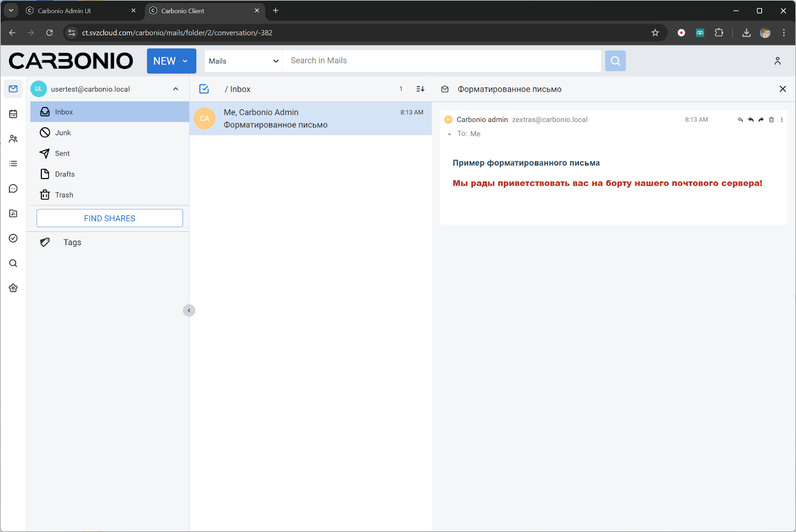
Task: Click the Reply arrow on the email
Action: tap(740, 120)
